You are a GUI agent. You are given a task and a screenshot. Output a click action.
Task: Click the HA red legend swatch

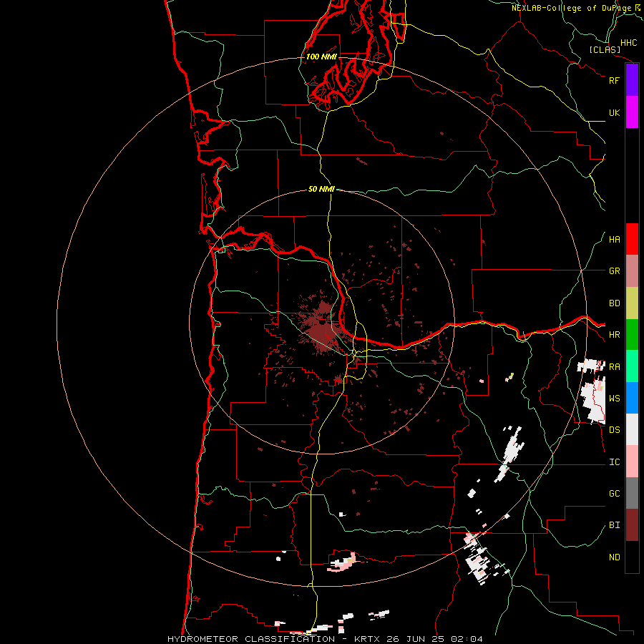coord(632,239)
